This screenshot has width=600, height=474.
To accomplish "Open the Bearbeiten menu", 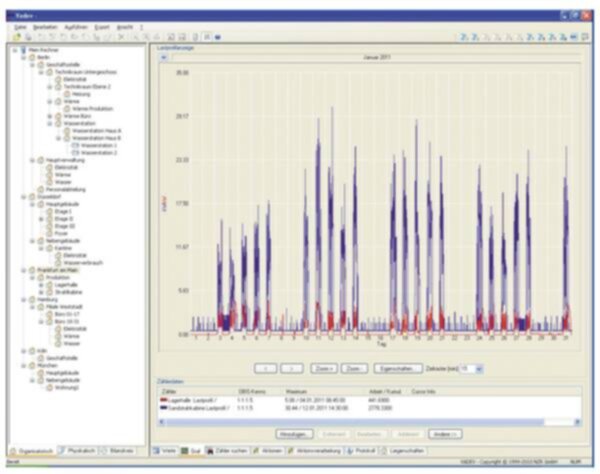I will click(x=45, y=27).
